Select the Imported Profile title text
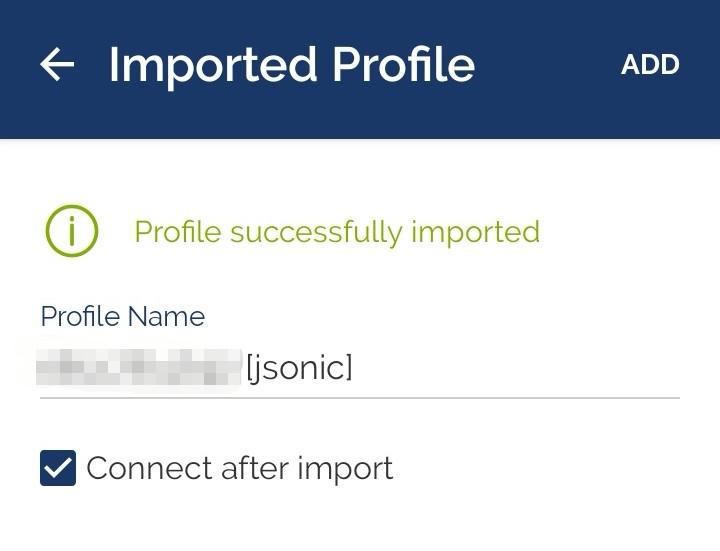720x551 pixels. coord(292,65)
